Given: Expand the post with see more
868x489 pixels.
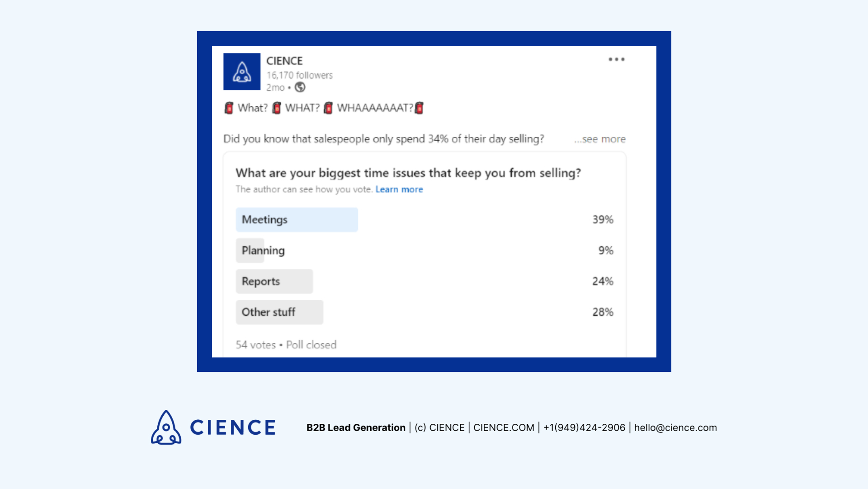Looking at the screenshot, I should [x=599, y=139].
